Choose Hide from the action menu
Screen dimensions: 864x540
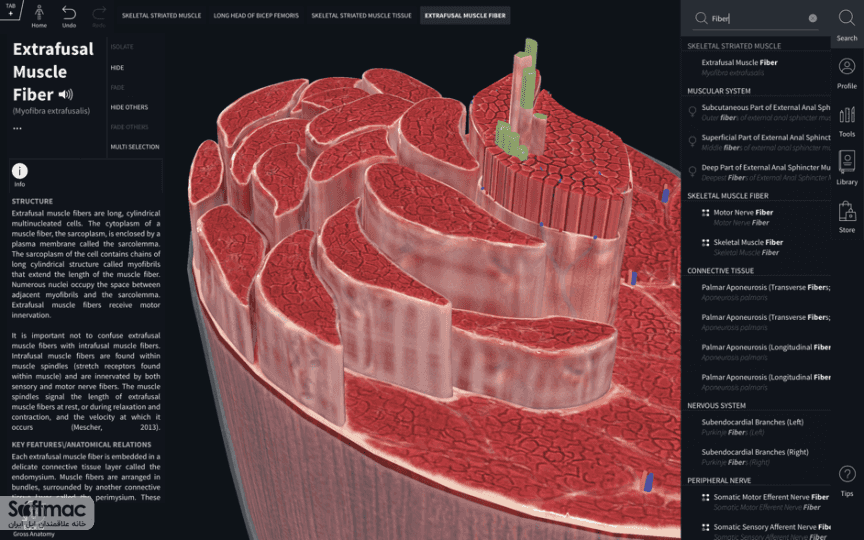point(117,67)
